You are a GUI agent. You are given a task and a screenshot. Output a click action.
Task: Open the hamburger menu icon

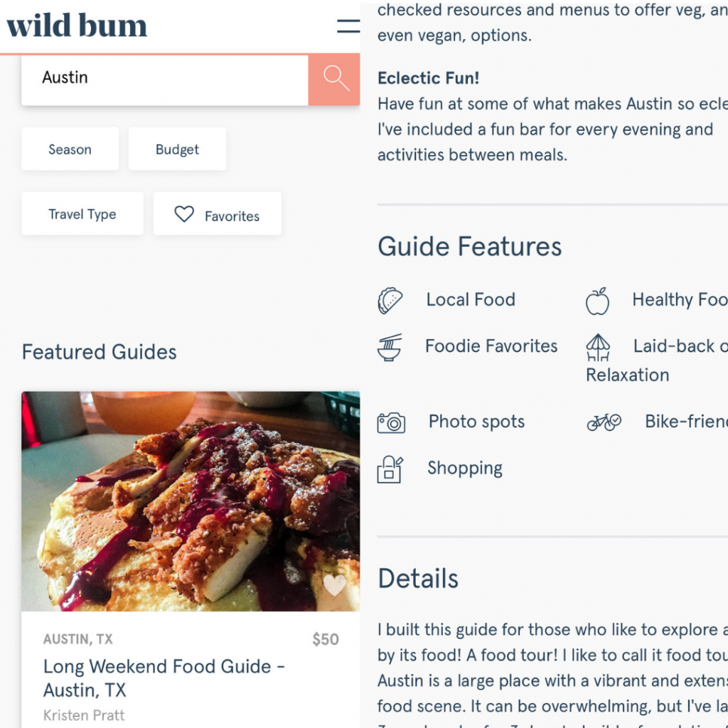348,26
